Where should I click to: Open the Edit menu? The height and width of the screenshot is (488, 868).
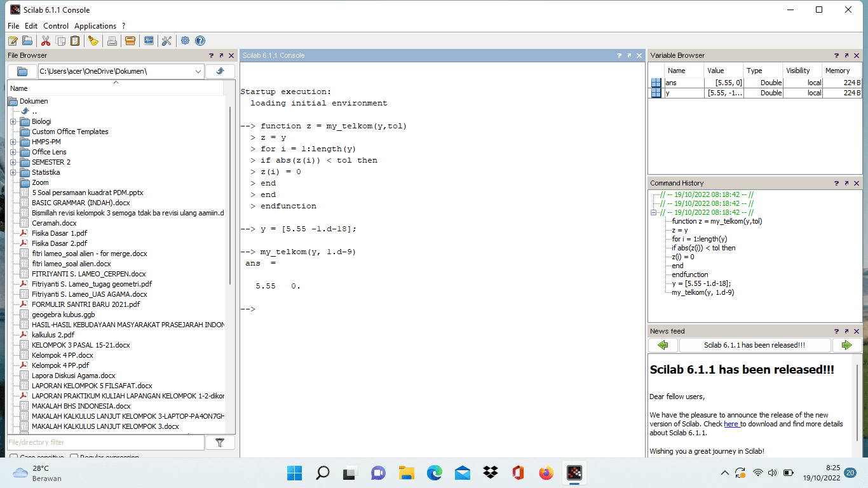click(x=31, y=26)
